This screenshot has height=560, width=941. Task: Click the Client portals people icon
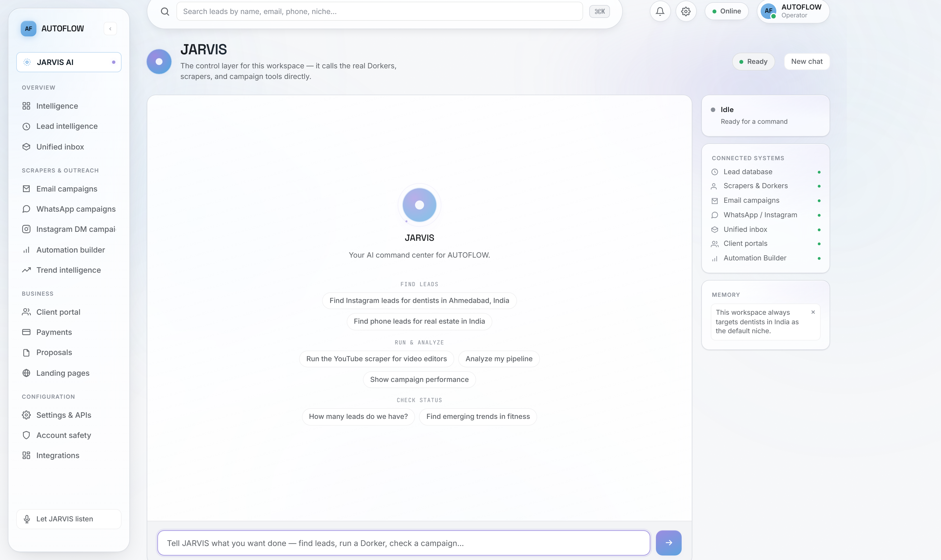coord(714,244)
